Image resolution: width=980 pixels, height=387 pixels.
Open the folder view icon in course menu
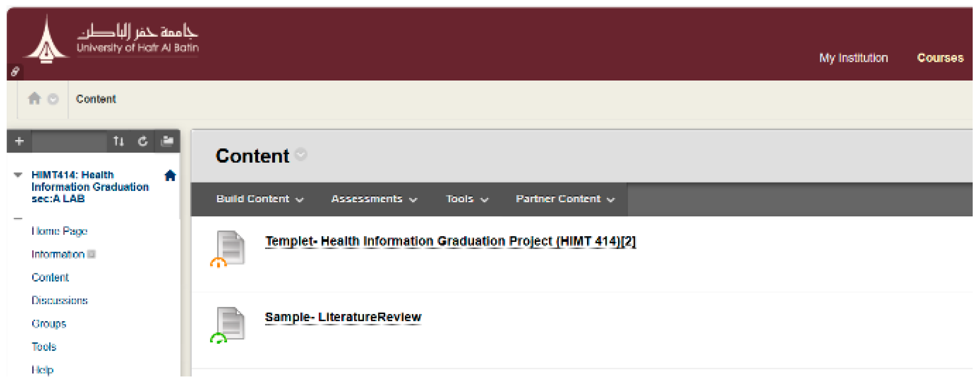coord(167,141)
